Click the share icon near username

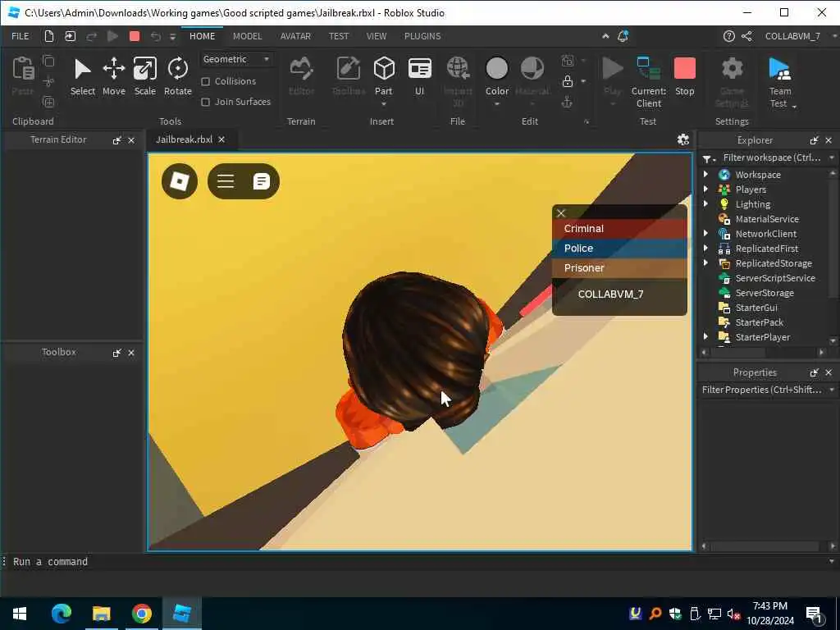(746, 36)
